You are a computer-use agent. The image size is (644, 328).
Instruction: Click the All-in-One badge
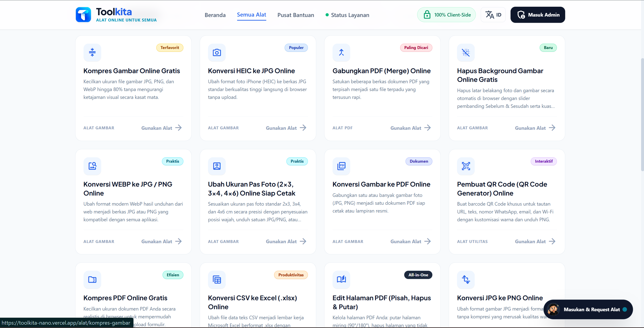click(418, 275)
